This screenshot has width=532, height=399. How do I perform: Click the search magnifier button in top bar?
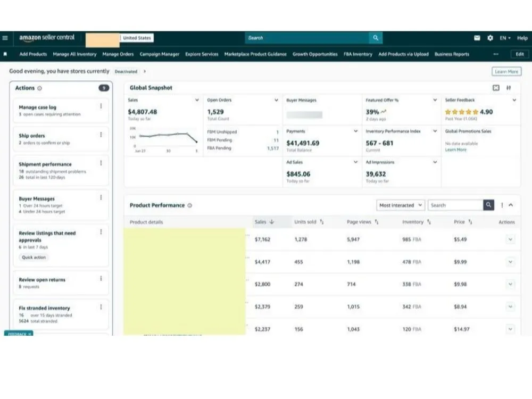point(376,38)
